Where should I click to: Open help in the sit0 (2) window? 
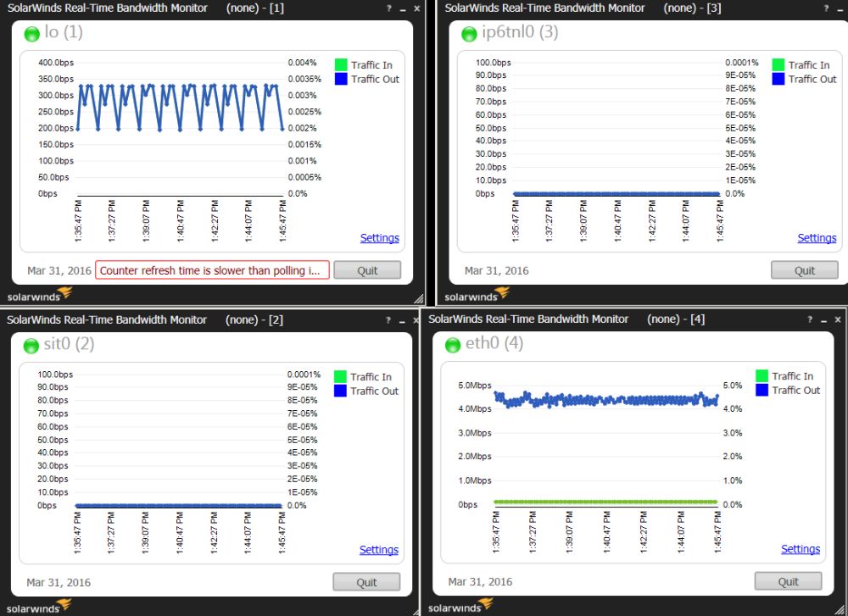coord(388,320)
